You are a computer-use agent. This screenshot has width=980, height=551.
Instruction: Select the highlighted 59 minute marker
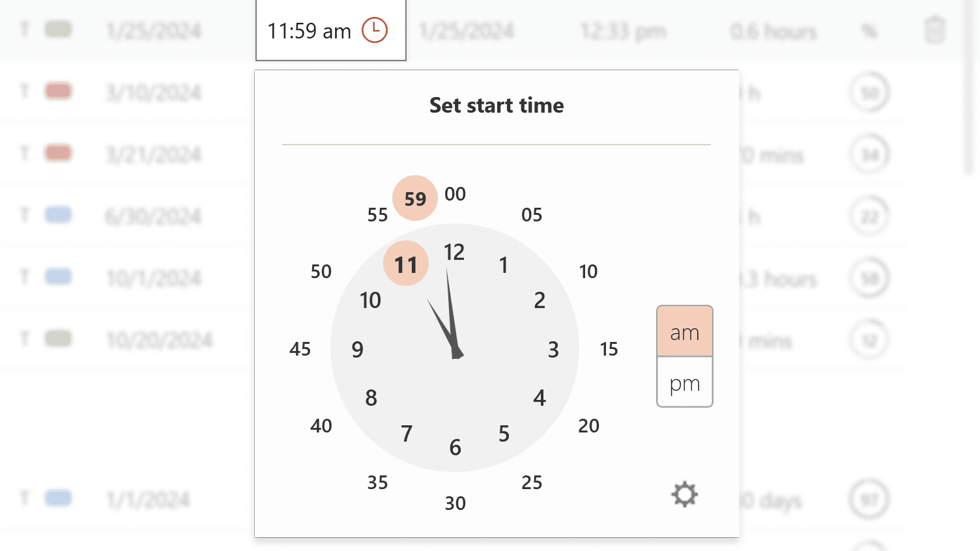coord(414,198)
